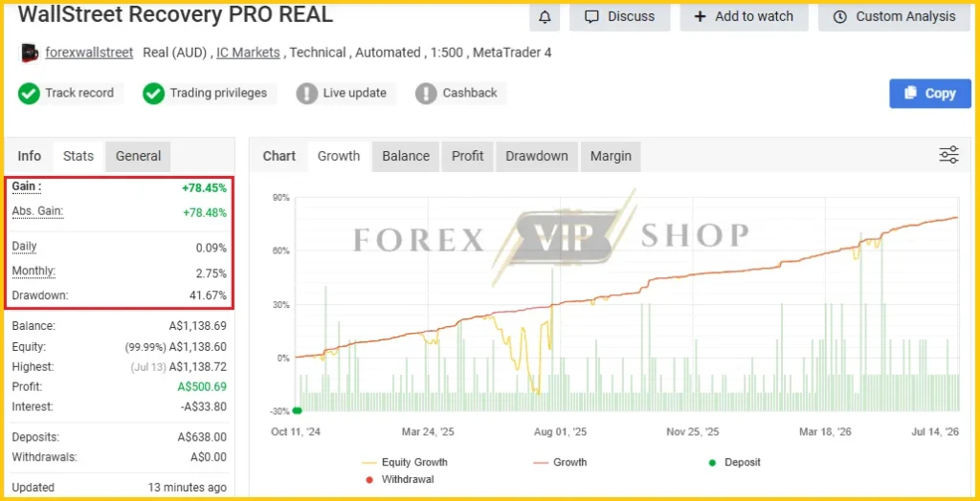Click the A$638.00 deposits value
Viewport: 980px width, 501px height.
tap(202, 437)
